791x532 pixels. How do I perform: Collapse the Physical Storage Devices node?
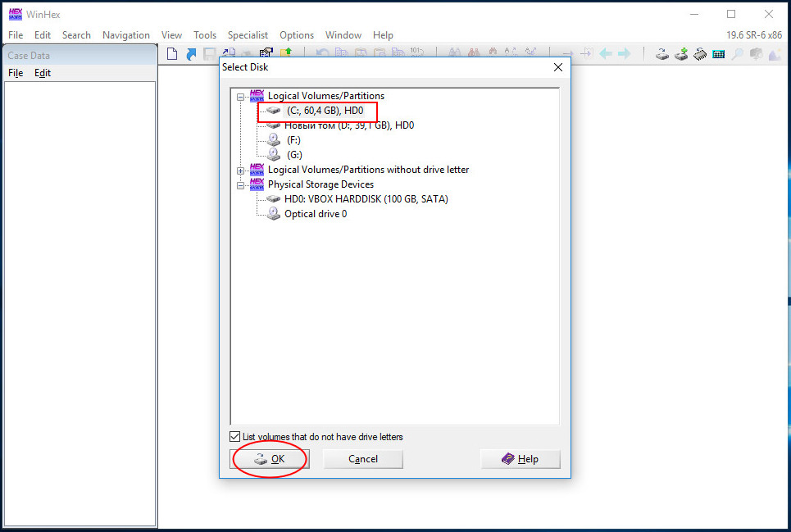point(241,185)
